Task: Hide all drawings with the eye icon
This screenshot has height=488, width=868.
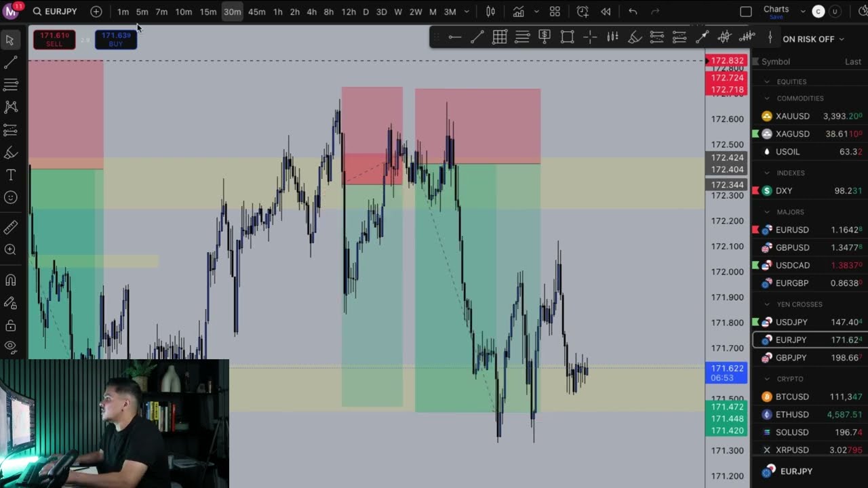Action: click(11, 347)
